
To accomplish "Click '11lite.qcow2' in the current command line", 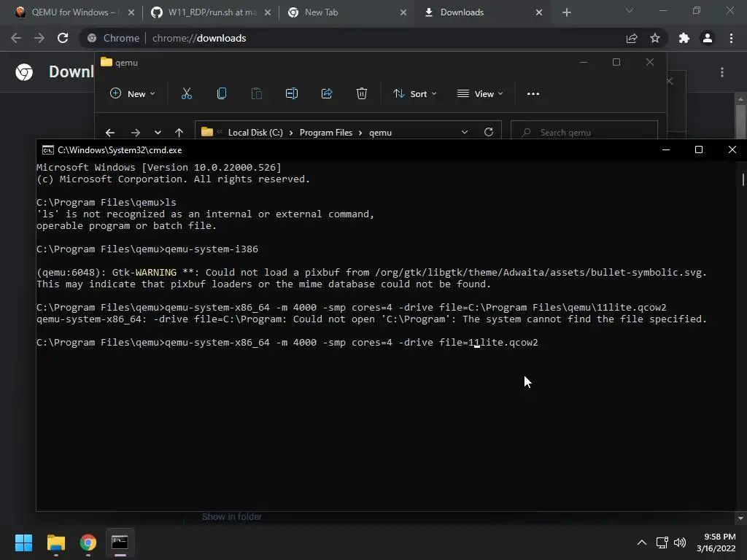I will coord(503,343).
